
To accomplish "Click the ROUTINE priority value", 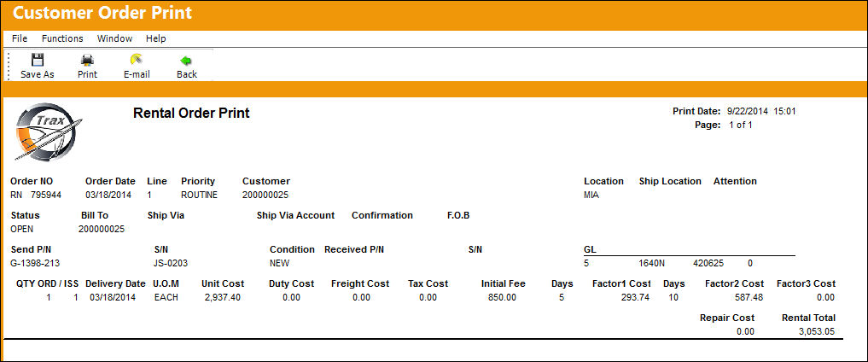I will pyautogui.click(x=199, y=195).
